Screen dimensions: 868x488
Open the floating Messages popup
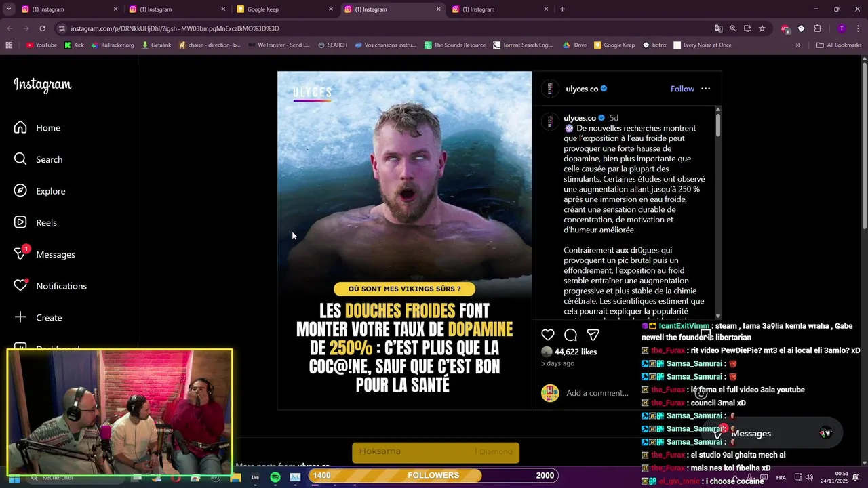[x=773, y=433]
